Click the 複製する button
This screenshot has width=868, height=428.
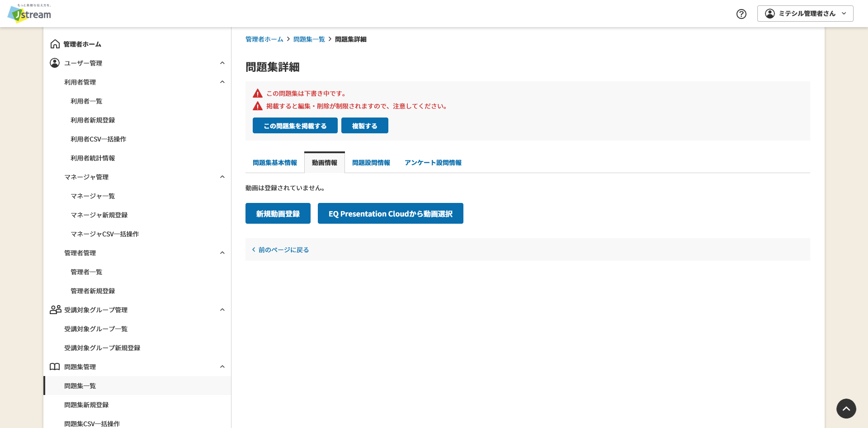click(365, 126)
